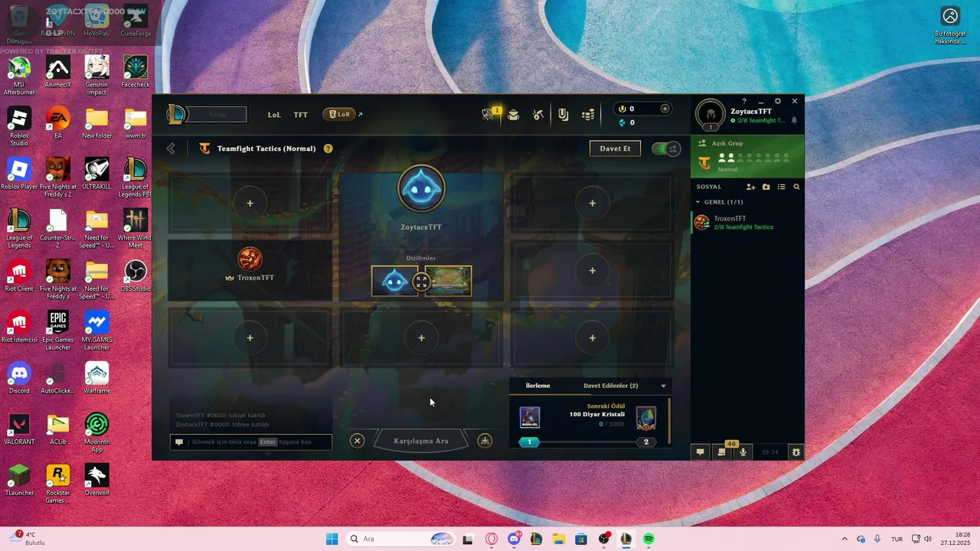This screenshot has height=551, width=980.
Task: Go back using the lobby back arrow
Action: coord(171,148)
